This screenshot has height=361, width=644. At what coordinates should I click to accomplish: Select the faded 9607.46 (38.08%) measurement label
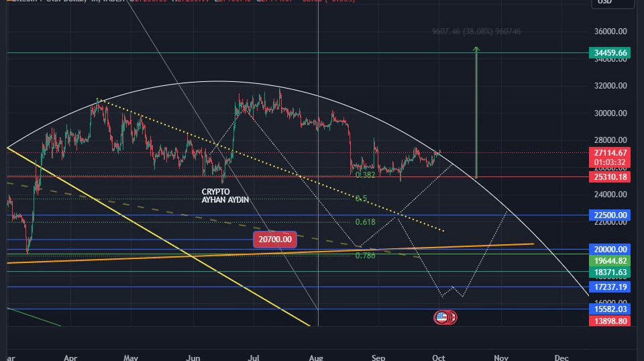tap(476, 32)
